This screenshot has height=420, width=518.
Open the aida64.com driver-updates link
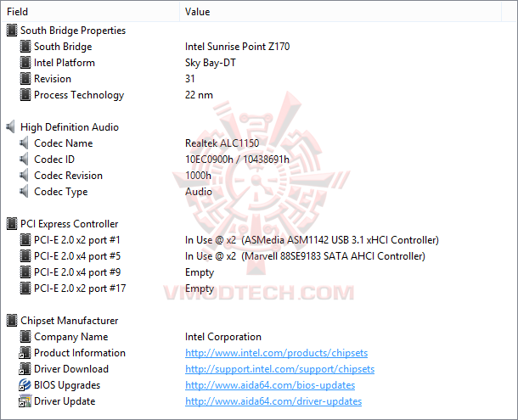tap(273, 401)
